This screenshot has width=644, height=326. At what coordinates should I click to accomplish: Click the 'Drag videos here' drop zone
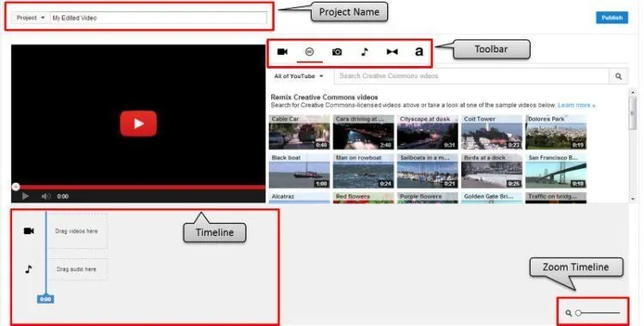tap(76, 231)
